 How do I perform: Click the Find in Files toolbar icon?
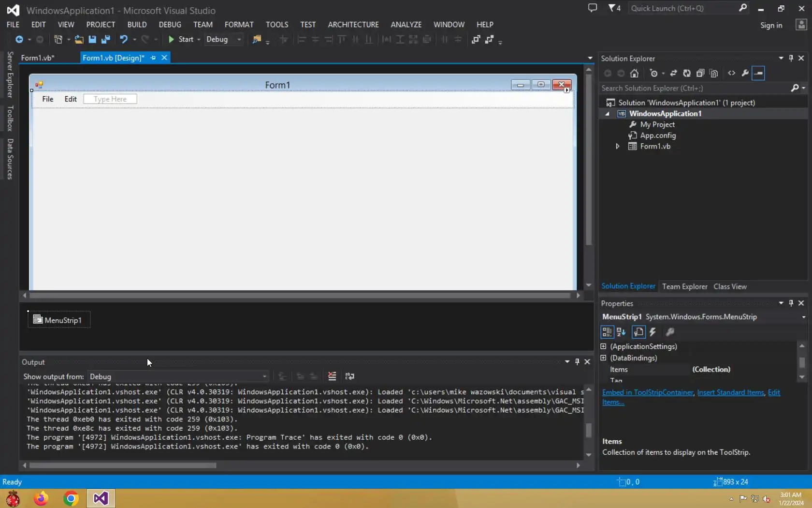tap(257, 40)
